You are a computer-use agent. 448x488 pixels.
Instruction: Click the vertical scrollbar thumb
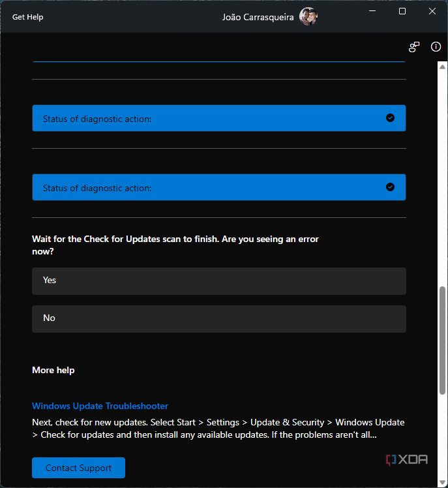click(x=442, y=341)
